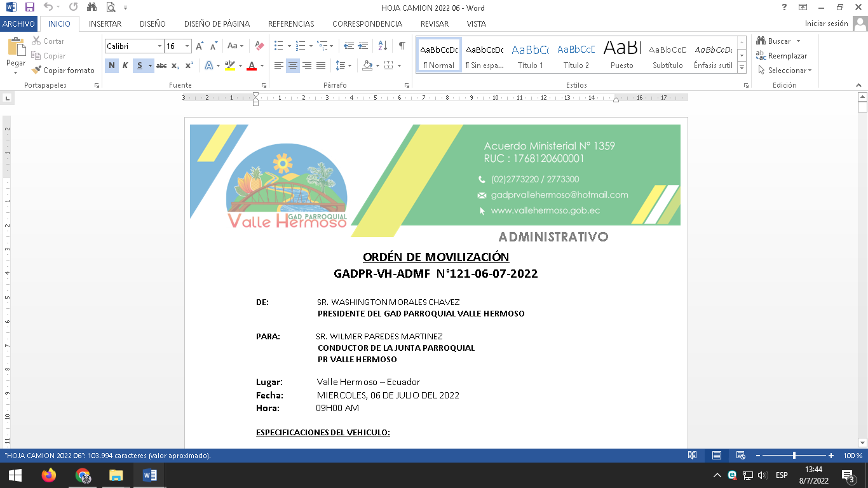The image size is (868, 488).
Task: Toggle Italic (K) formatting
Action: point(125,65)
